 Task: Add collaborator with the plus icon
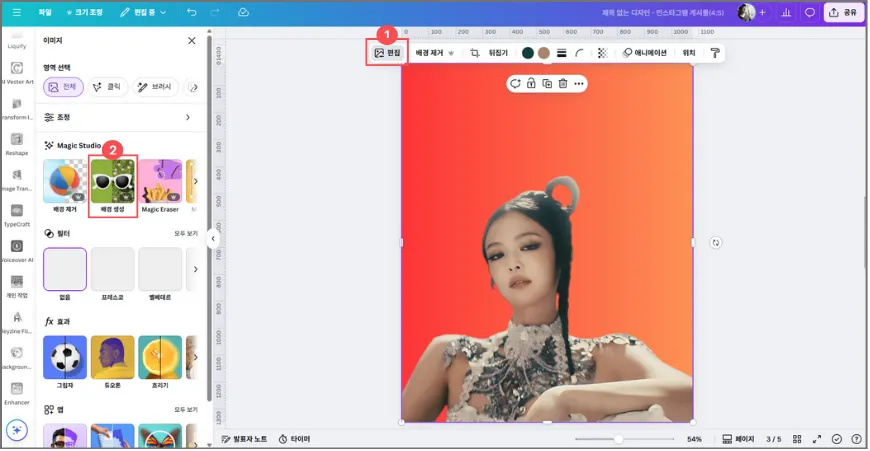point(762,12)
